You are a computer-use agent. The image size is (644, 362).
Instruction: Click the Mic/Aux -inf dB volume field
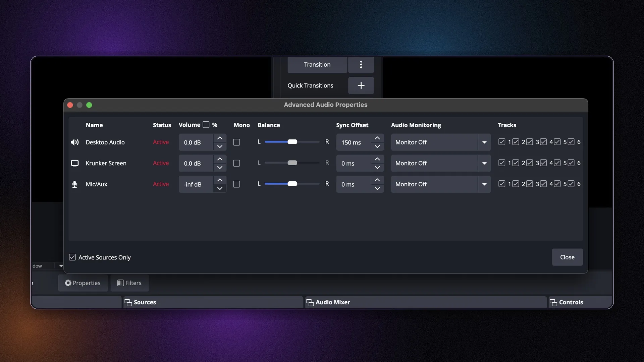pyautogui.click(x=196, y=184)
